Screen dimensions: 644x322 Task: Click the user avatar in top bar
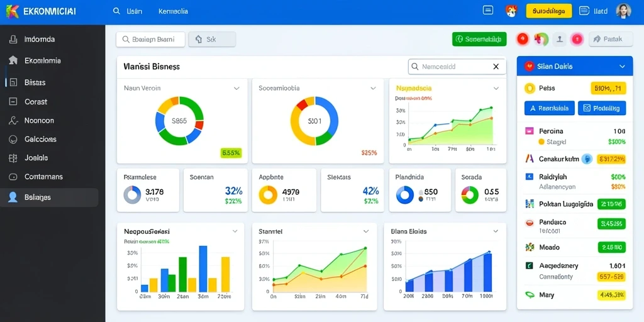623,11
